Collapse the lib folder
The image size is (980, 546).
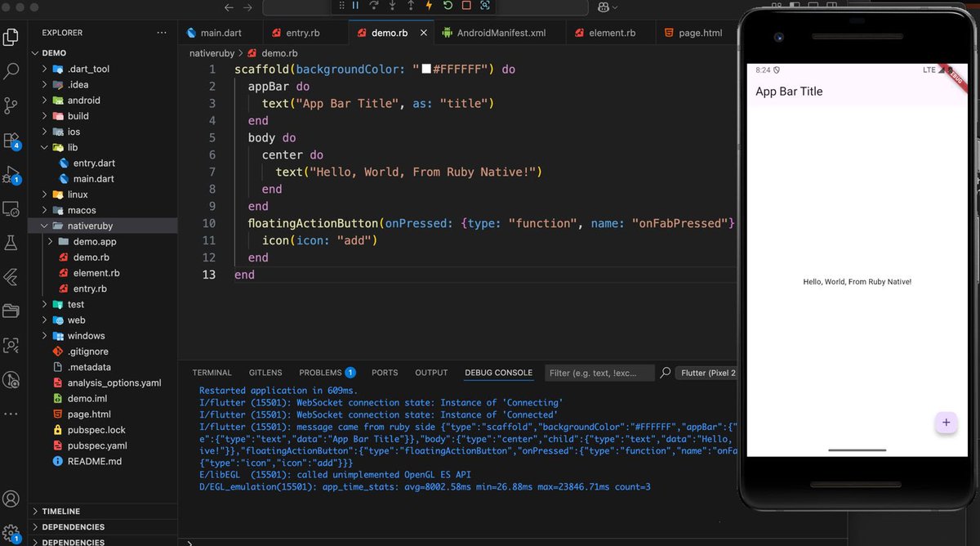(x=102, y=147)
